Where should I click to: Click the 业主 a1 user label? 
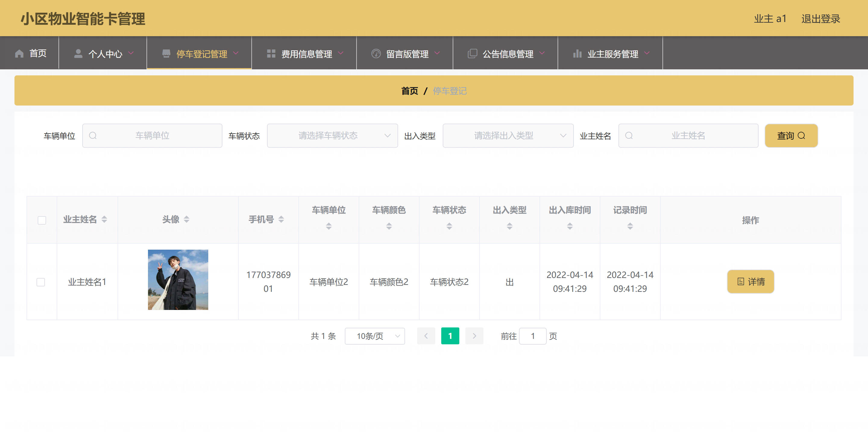point(770,19)
